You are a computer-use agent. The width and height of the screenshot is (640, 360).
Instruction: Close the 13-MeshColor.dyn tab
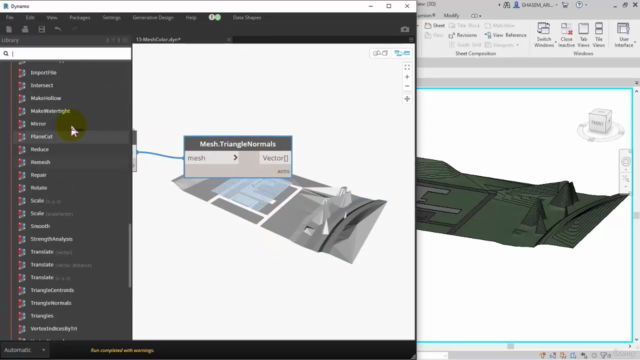pyautogui.click(x=229, y=40)
